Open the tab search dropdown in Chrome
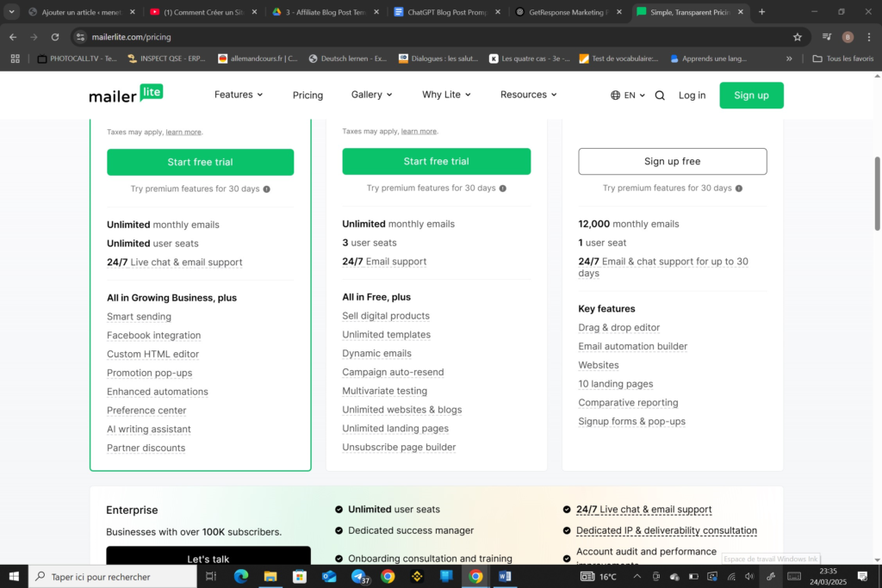This screenshot has height=588, width=882. click(x=11, y=12)
